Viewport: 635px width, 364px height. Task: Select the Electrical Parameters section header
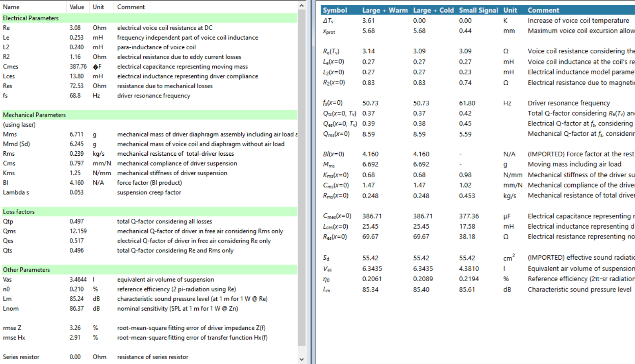coord(149,18)
